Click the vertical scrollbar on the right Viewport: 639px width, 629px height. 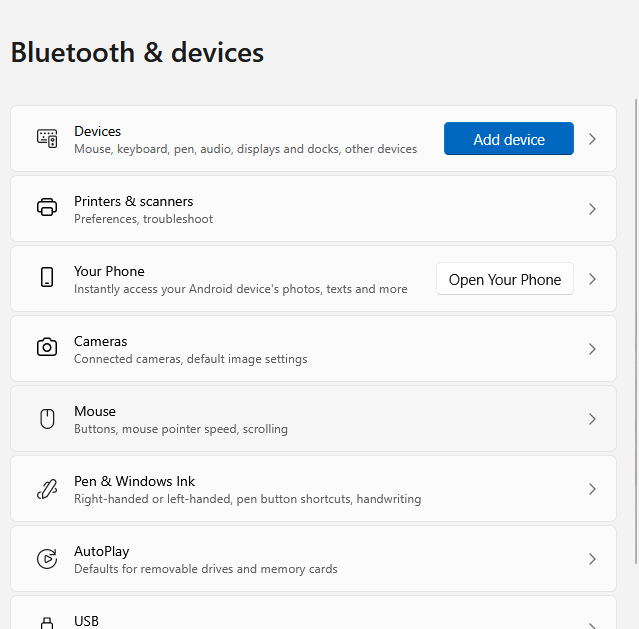coord(636,331)
